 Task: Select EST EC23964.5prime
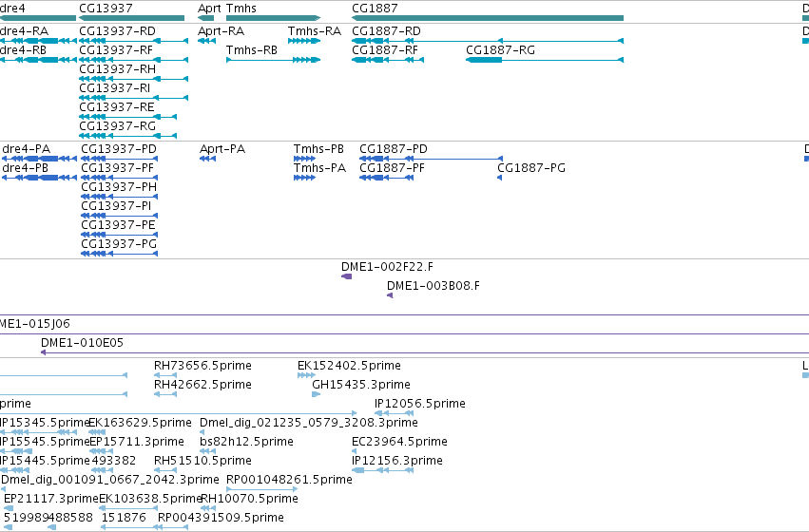(x=355, y=451)
